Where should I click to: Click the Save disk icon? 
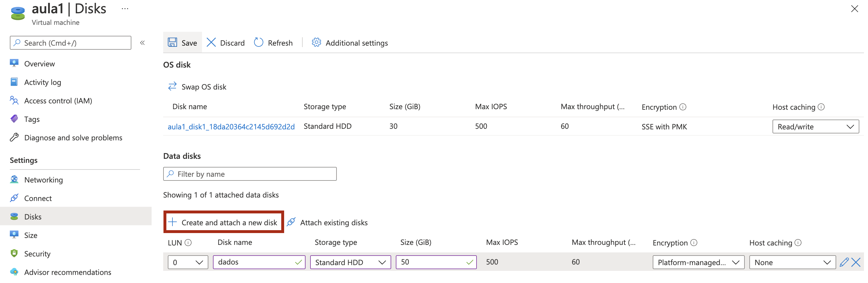[172, 43]
